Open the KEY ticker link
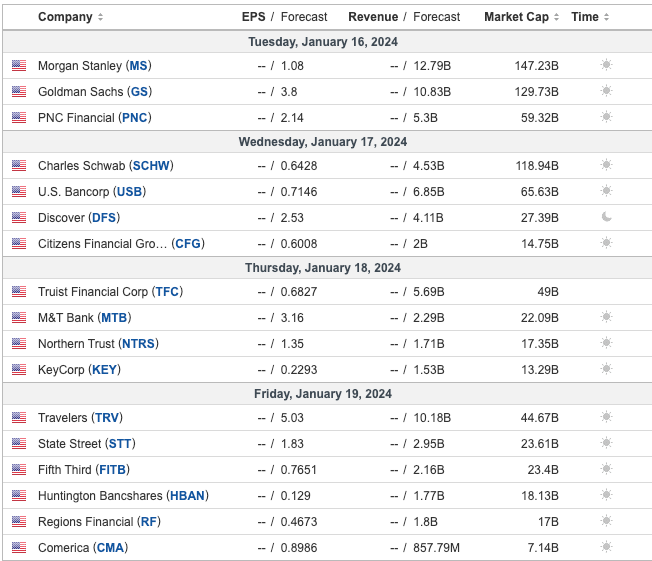The image size is (652, 561). pos(104,370)
